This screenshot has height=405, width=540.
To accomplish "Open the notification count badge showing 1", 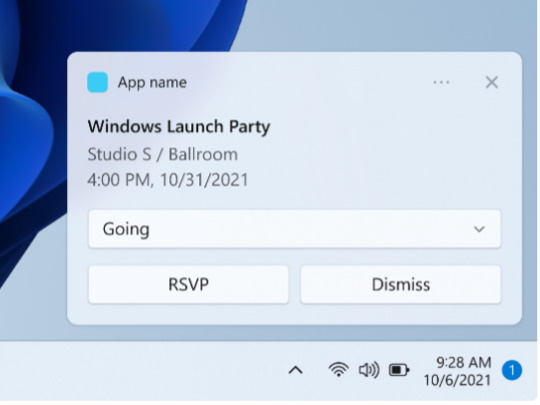I will click(x=512, y=371).
